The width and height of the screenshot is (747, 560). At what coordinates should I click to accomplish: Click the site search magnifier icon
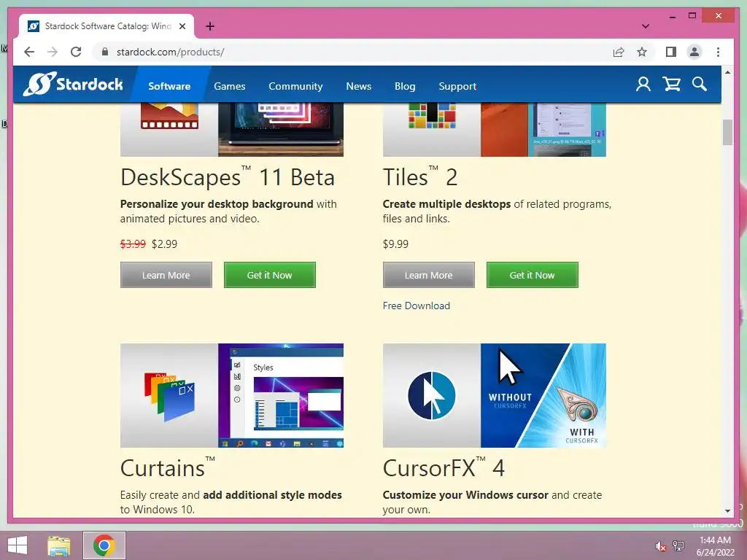coord(700,85)
